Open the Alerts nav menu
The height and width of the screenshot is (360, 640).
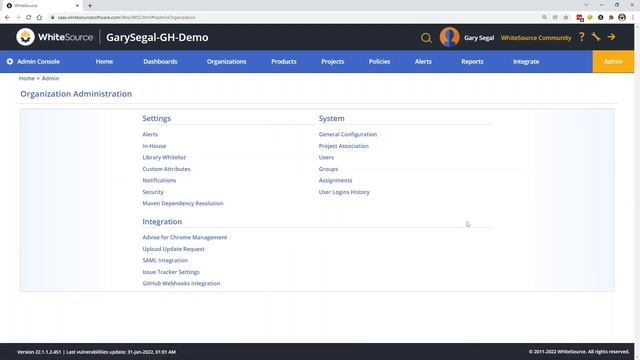[423, 62]
